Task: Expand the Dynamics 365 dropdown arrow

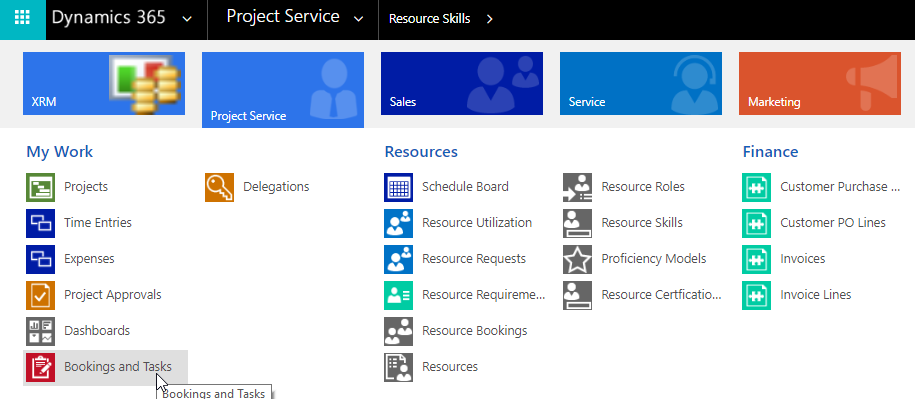Action: click(187, 19)
